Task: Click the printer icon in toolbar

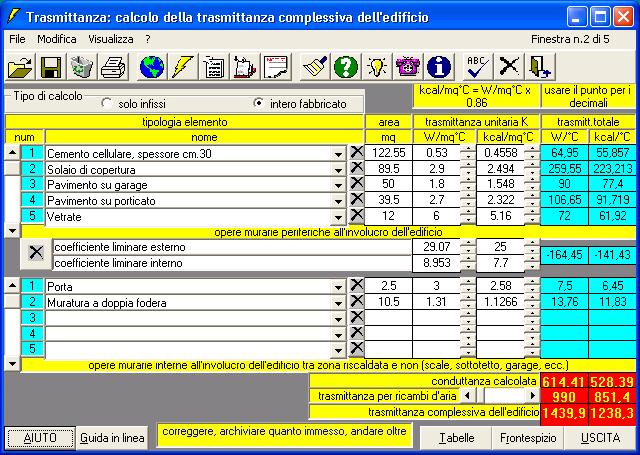Action: coord(113,67)
